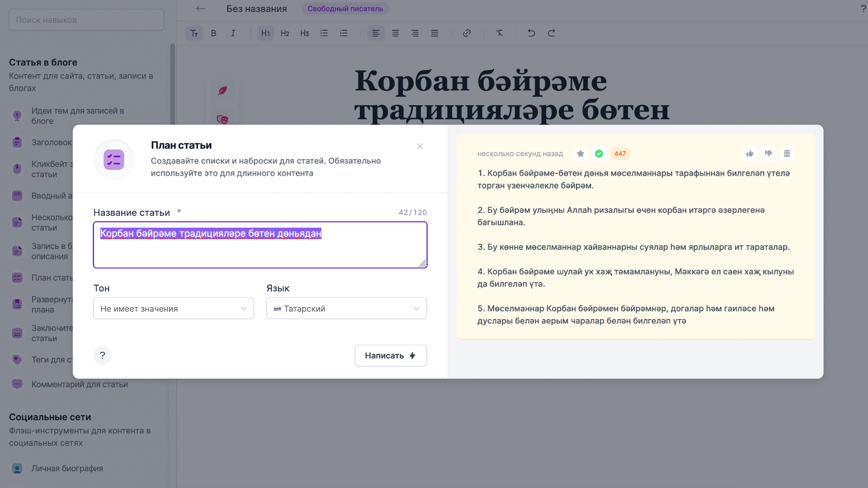The height and width of the screenshot is (488, 868).
Task: Insert a numbered list
Action: 344,33
